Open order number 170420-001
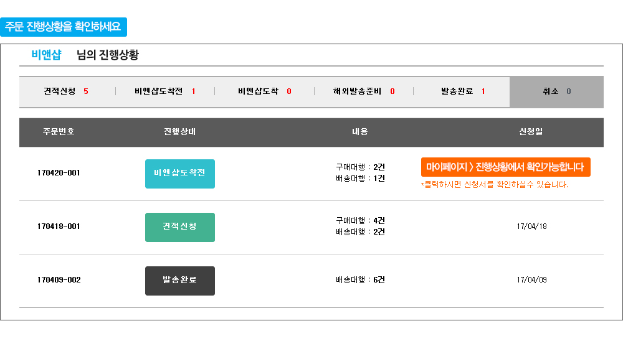The image size is (623, 364). pyautogui.click(x=59, y=173)
